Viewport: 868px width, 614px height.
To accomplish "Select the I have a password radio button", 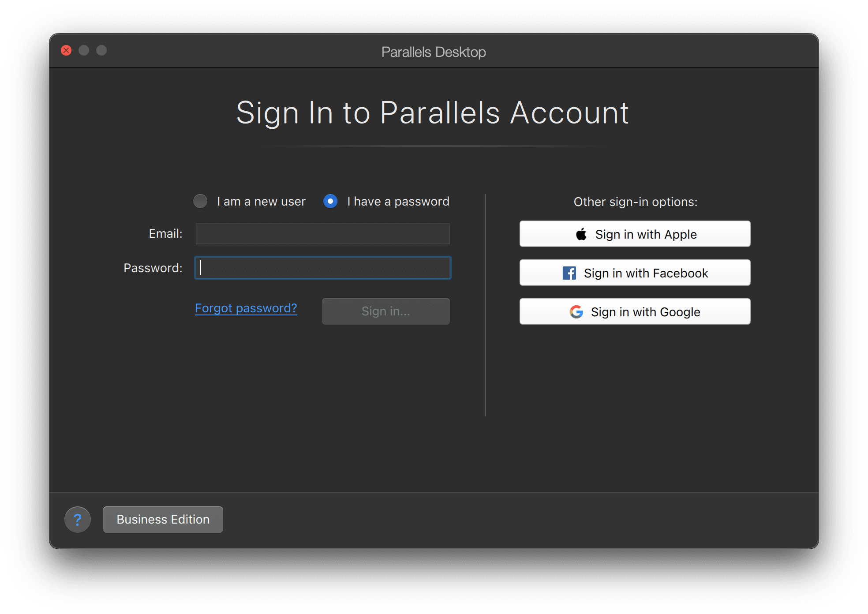I will tap(330, 201).
